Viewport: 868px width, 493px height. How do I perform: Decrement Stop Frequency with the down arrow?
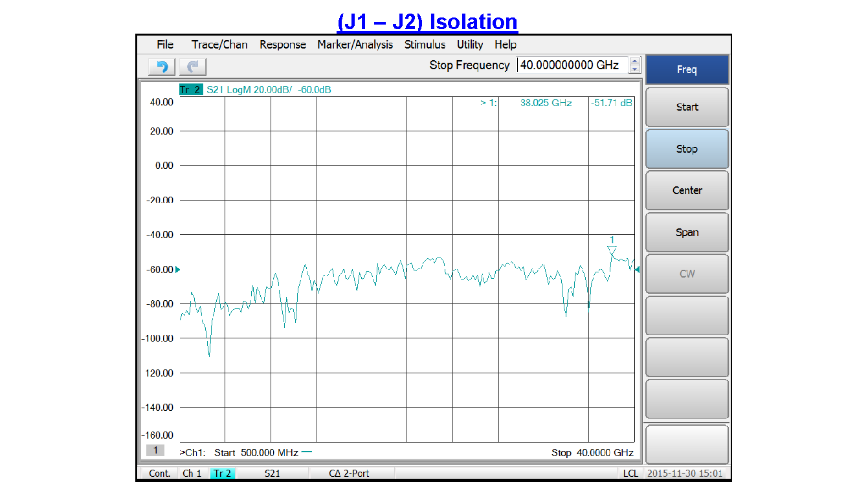tap(634, 69)
